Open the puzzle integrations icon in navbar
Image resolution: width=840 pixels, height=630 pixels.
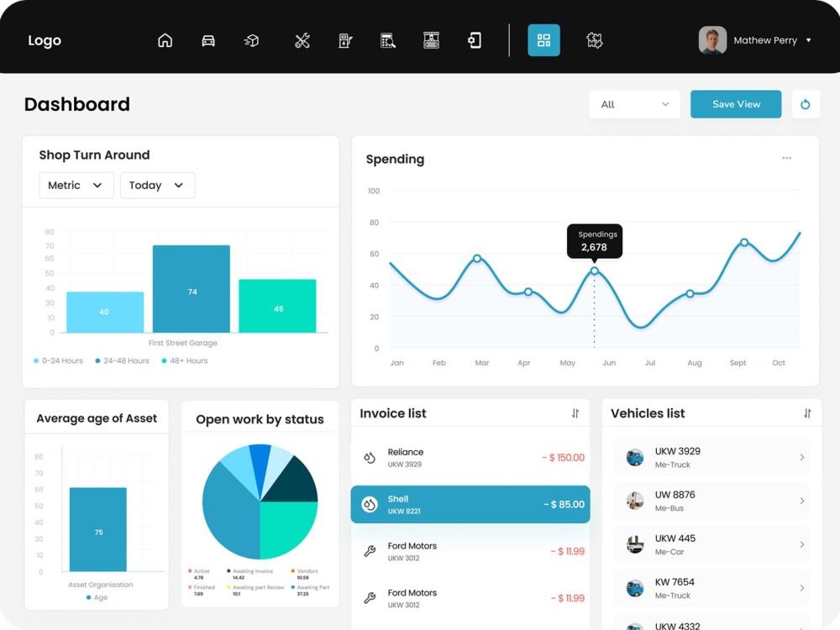point(595,40)
